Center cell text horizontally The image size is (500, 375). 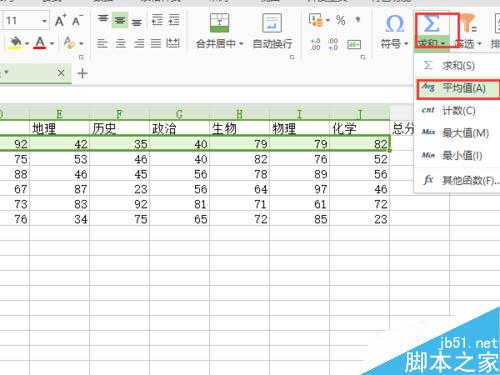tap(120, 43)
